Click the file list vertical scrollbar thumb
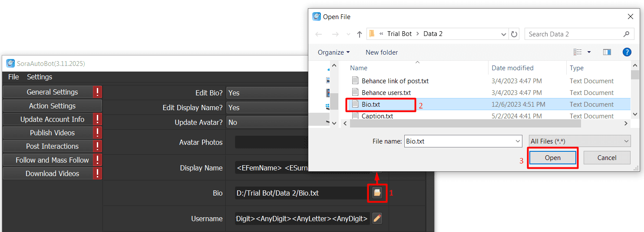 click(x=635, y=75)
